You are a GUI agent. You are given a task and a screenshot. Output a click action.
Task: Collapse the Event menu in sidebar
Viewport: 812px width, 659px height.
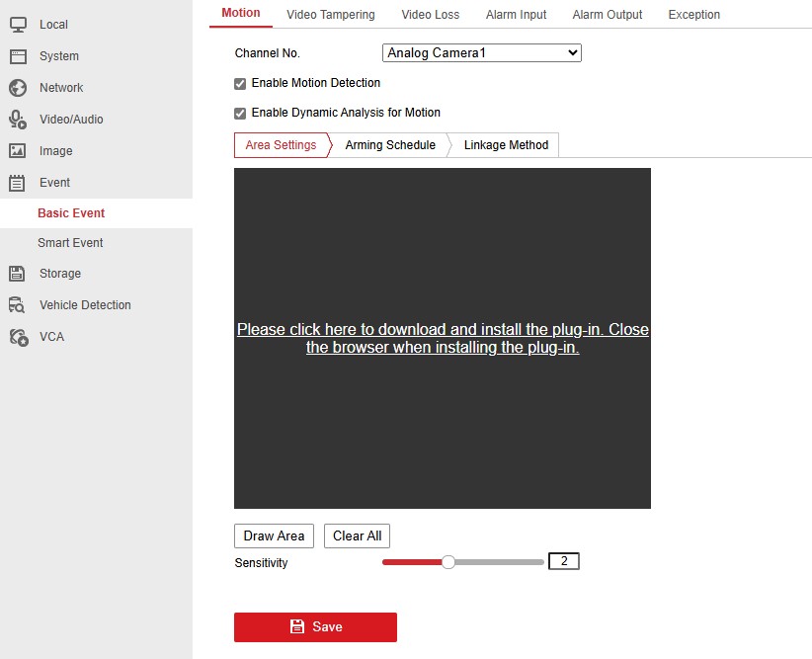point(54,183)
